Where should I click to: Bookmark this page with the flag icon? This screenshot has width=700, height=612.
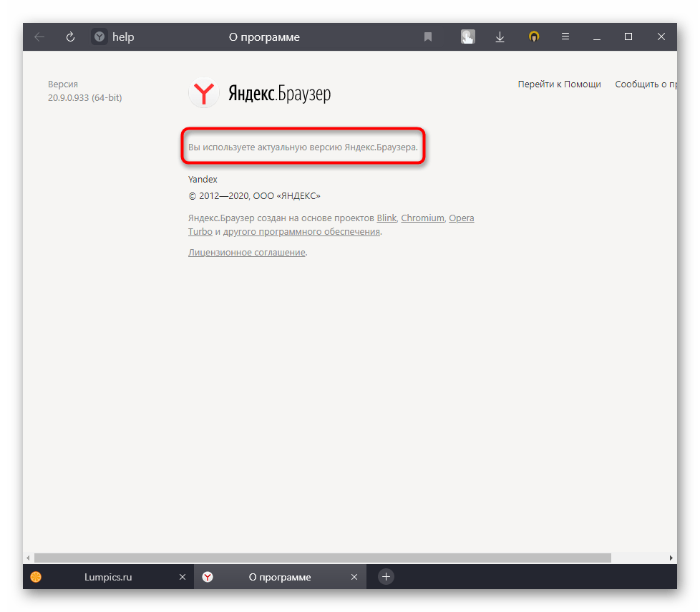428,37
